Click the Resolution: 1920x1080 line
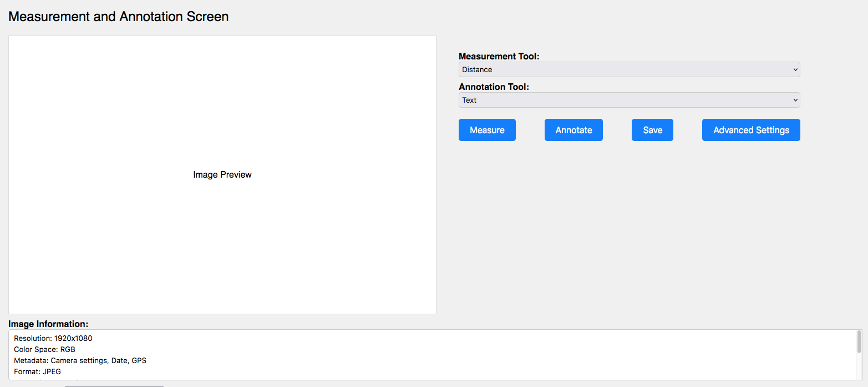The image size is (868, 387). point(53,338)
